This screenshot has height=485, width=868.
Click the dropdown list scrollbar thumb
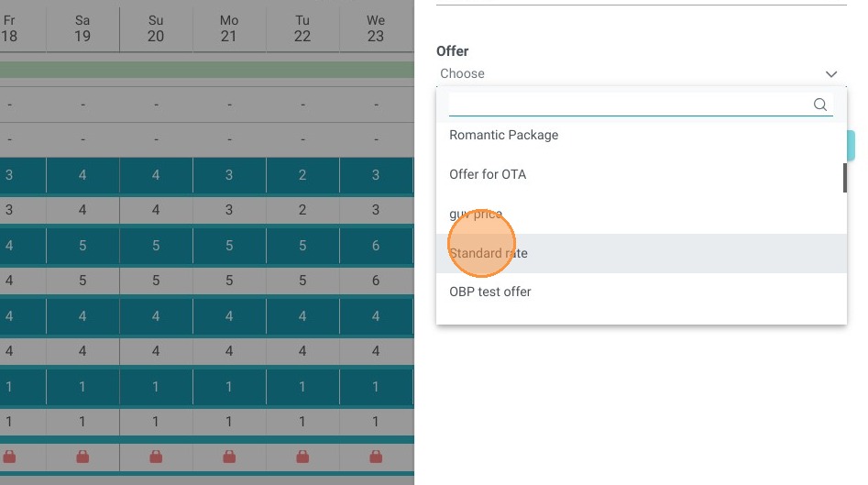(x=845, y=178)
